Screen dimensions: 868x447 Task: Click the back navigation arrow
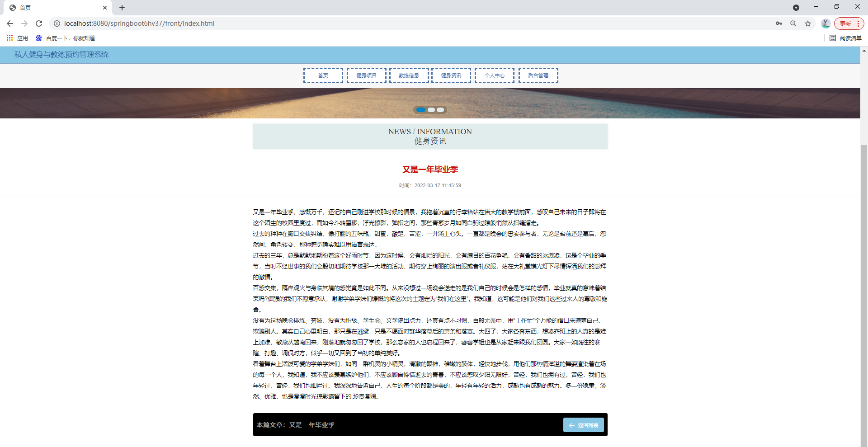click(10, 24)
